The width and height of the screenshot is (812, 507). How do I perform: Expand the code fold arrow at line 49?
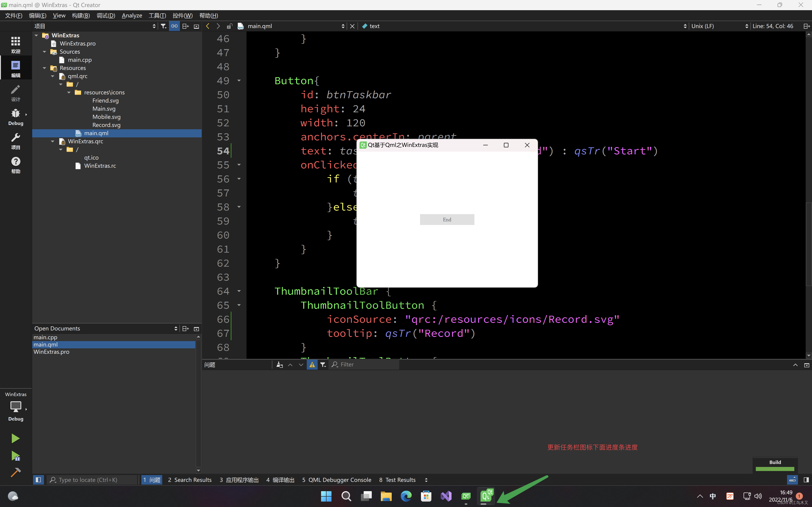[x=239, y=81]
